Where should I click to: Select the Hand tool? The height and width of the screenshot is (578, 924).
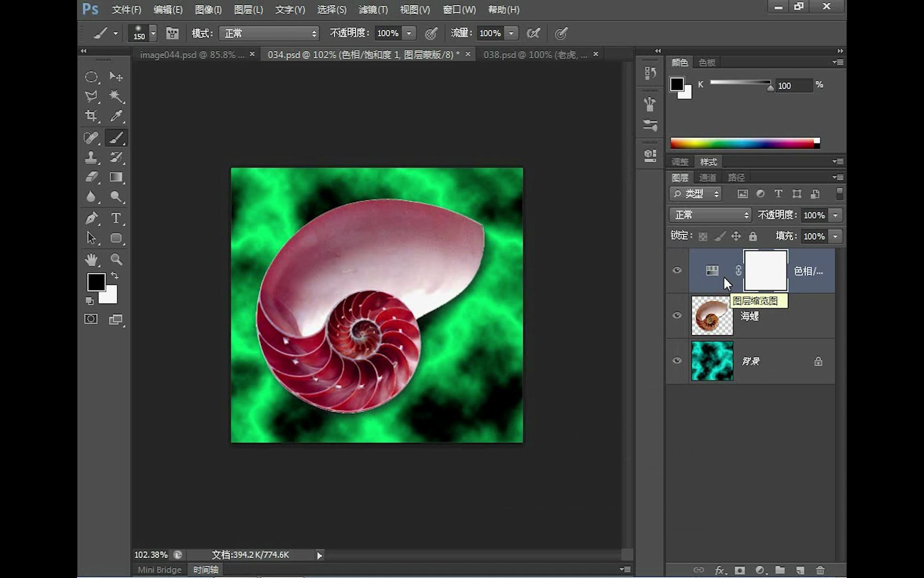(91, 260)
